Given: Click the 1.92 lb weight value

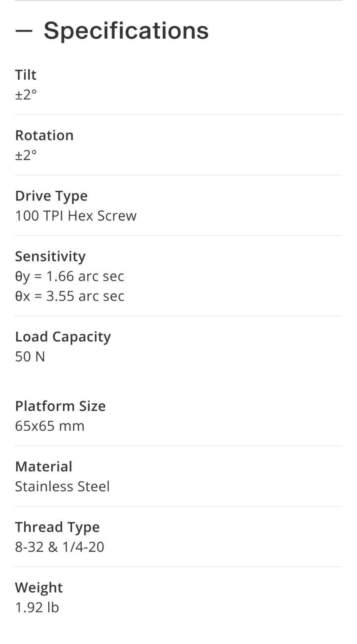Looking at the screenshot, I should (x=37, y=607).
